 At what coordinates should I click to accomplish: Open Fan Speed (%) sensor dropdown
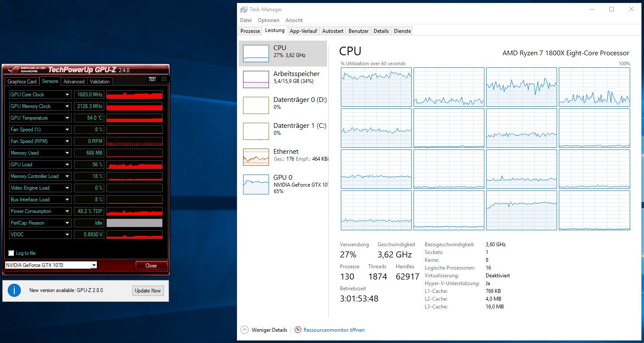tap(67, 130)
